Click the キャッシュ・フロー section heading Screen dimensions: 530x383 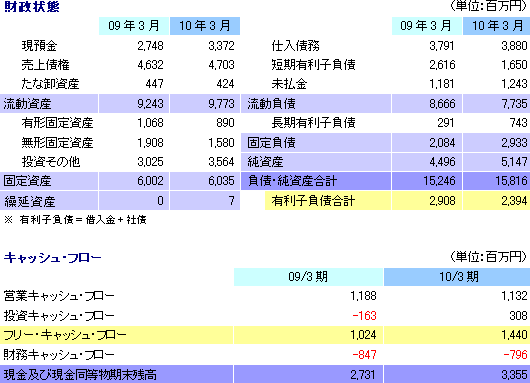52,258
